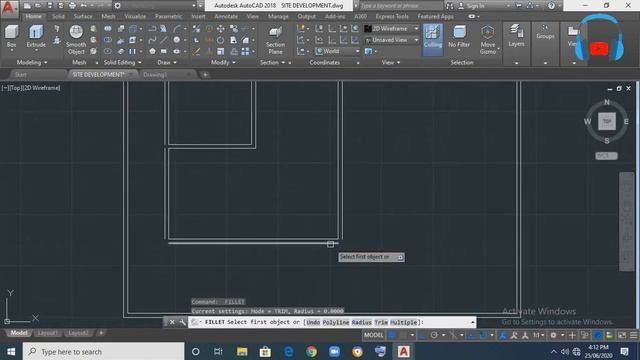Open the AutoCAD application menu
The width and height of the screenshot is (640, 360).
[x=9, y=8]
